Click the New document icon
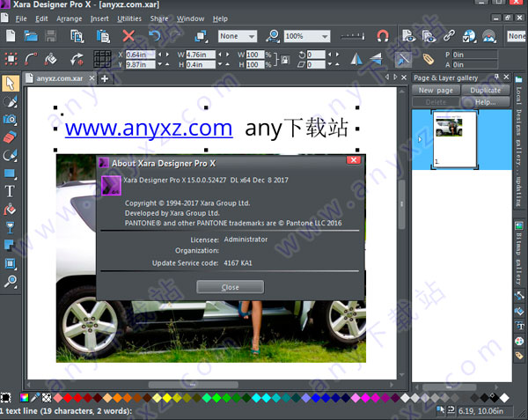 [x=11, y=36]
